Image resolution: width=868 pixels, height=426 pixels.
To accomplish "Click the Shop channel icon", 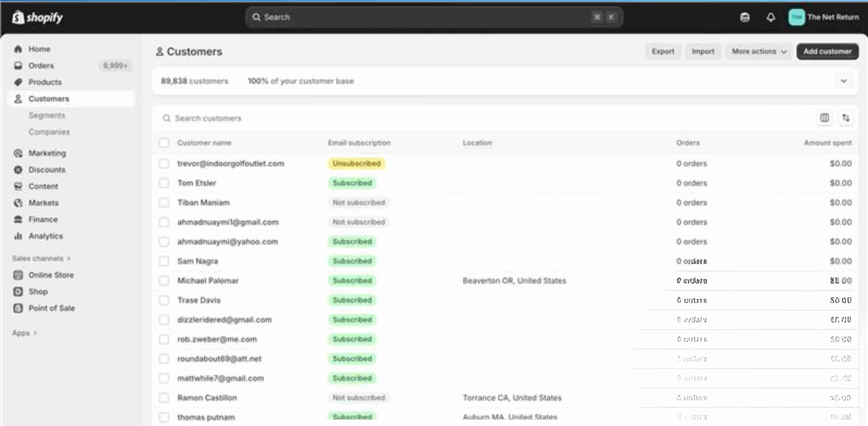I will pyautogui.click(x=18, y=291).
